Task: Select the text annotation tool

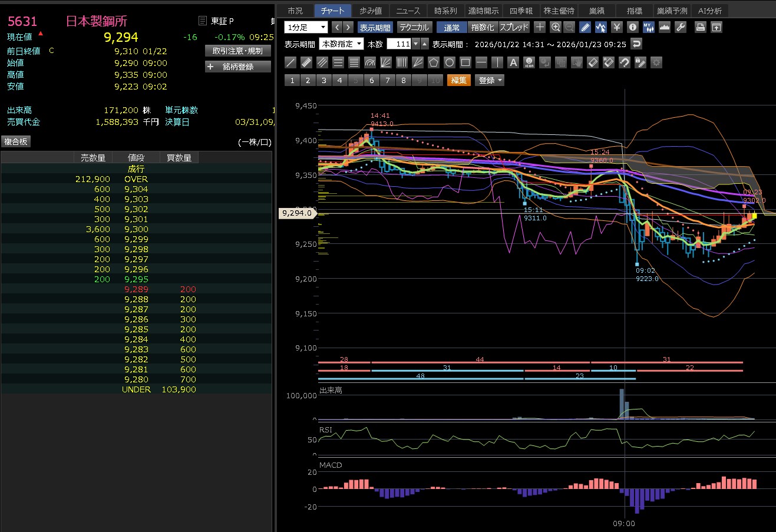Action: [513, 62]
